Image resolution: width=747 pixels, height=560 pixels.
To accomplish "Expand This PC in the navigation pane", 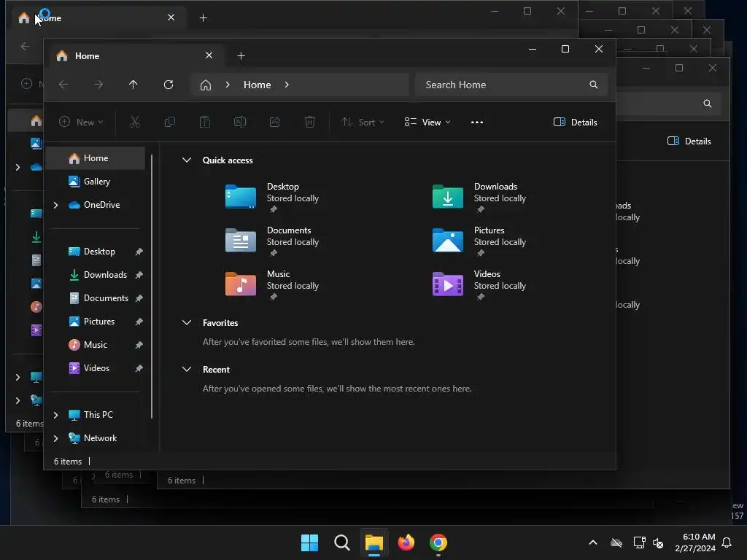I will pyautogui.click(x=55, y=415).
